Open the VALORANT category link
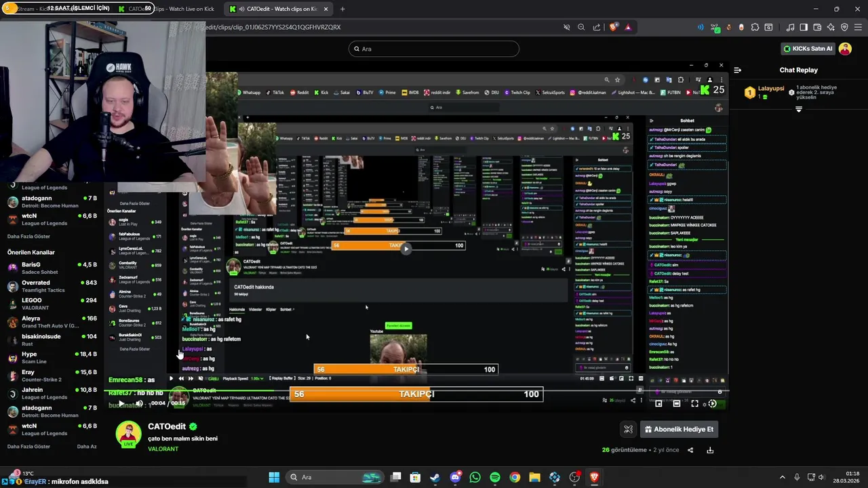Screen dimensions: 868x488 pyautogui.click(x=163, y=449)
